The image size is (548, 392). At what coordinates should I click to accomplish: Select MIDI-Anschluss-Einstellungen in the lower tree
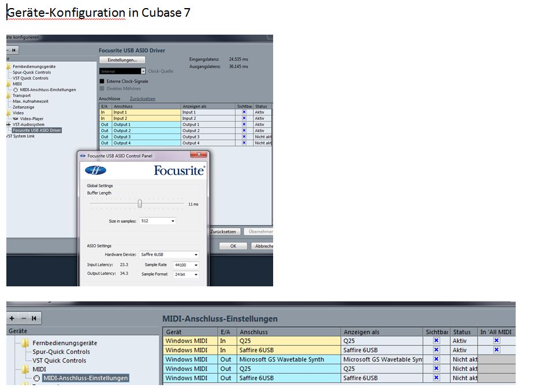click(x=85, y=378)
